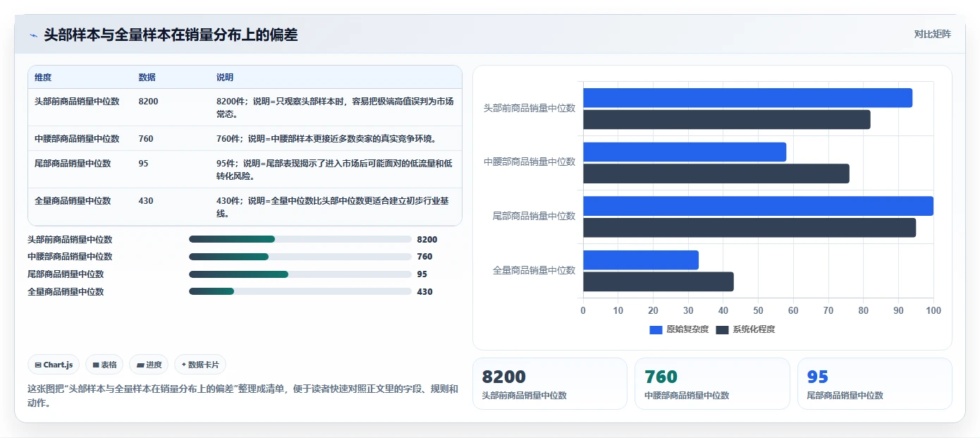Click the 8200 value beside the progress bar
The image size is (980, 438).
coord(427,240)
